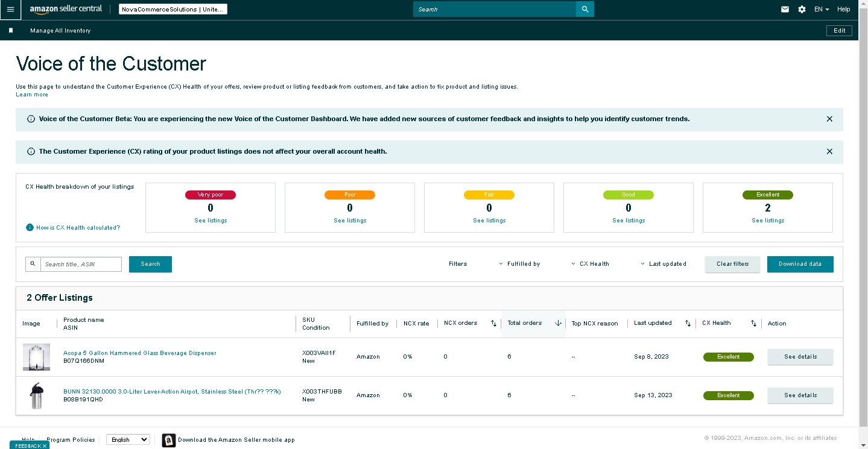Click SKU X003THFUBB

[322, 392]
